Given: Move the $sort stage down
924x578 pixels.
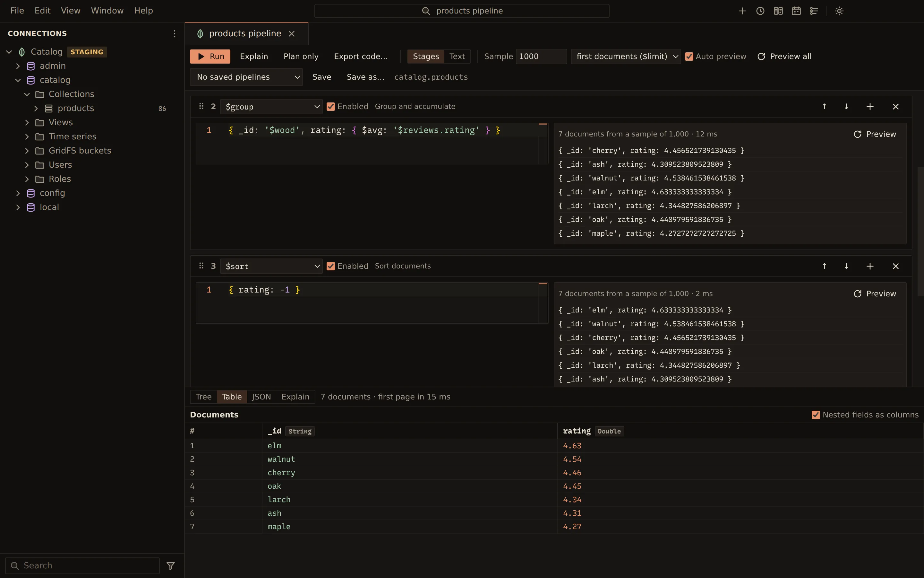Looking at the screenshot, I should click(x=846, y=266).
